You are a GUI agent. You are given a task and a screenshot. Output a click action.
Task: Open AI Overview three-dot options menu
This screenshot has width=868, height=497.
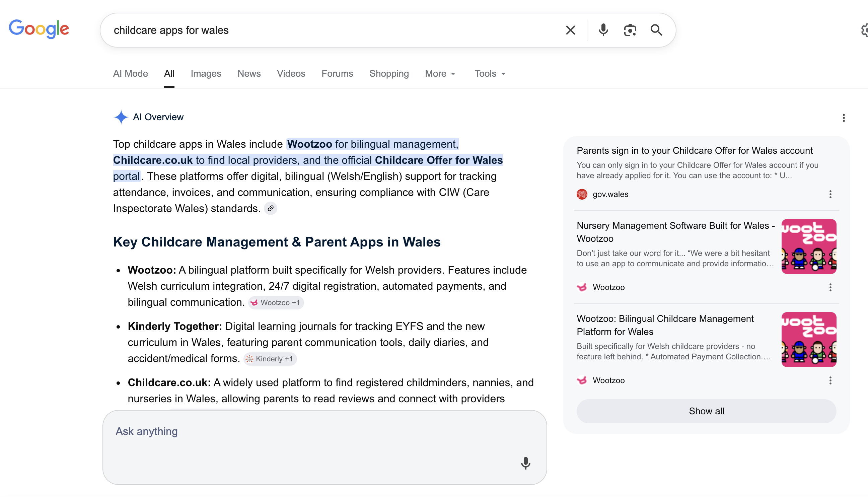coord(844,118)
